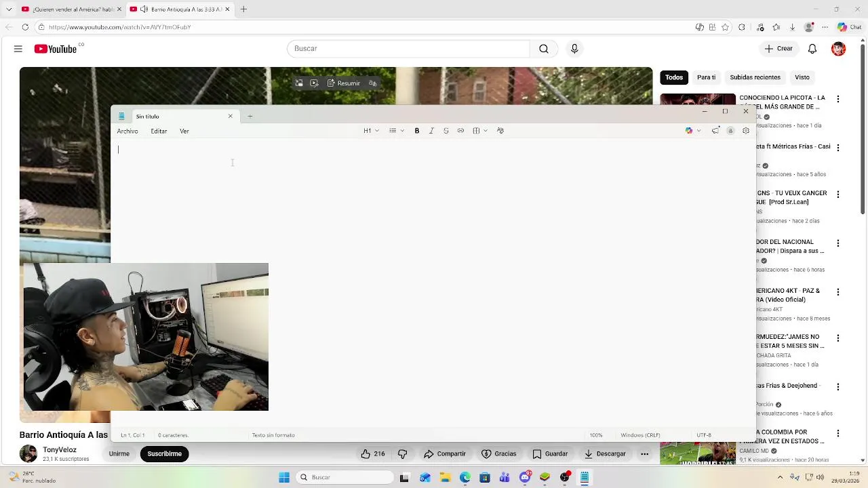Expand Copilot dropdown arrow in Notepad
The width and height of the screenshot is (868, 488).
click(699, 131)
